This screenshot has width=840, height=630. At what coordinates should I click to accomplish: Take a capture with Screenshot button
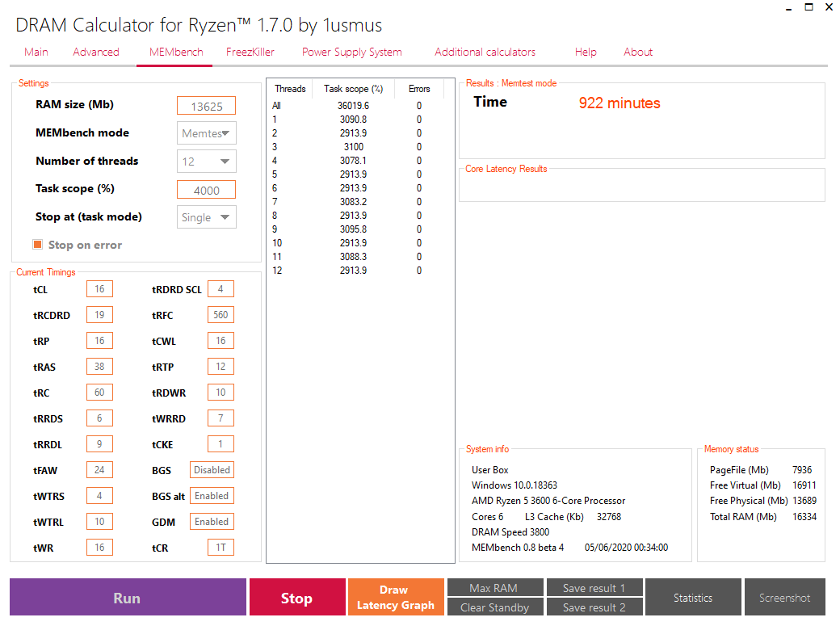785,597
